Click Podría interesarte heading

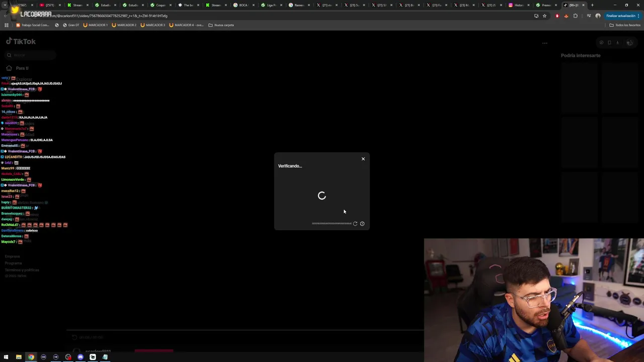[x=581, y=55]
